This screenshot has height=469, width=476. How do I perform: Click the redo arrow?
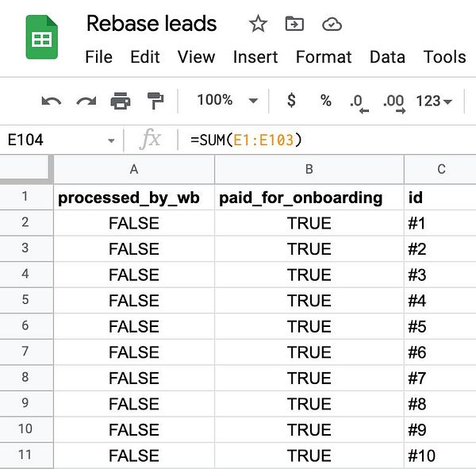pos(86,101)
